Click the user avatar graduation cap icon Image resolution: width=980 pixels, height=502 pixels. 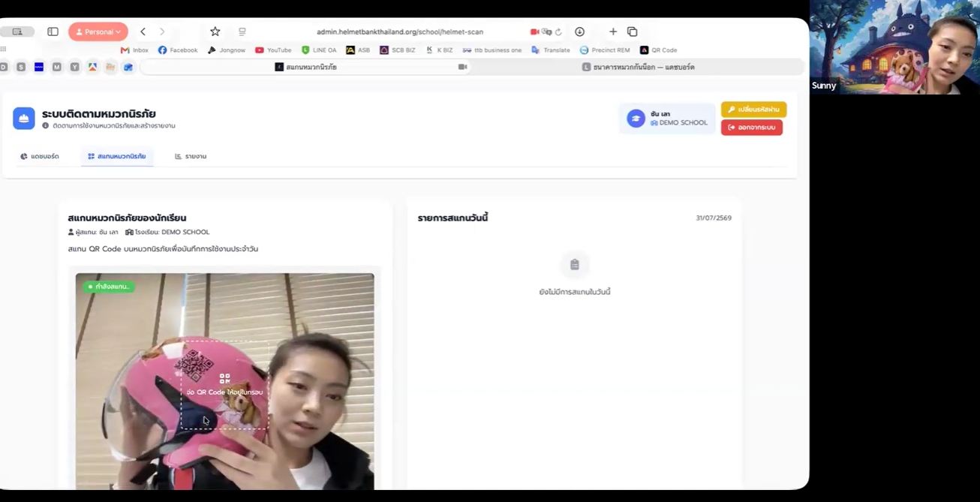coord(636,119)
